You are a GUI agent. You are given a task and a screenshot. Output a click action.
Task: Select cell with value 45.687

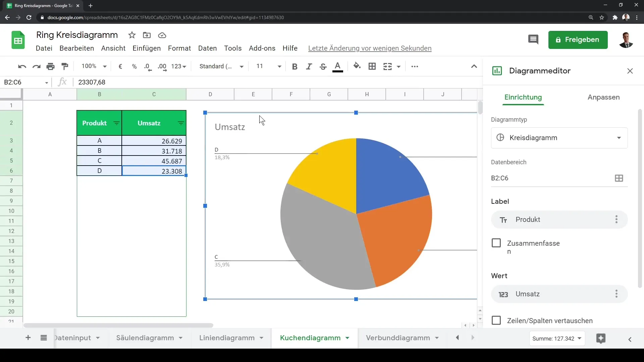(154, 161)
